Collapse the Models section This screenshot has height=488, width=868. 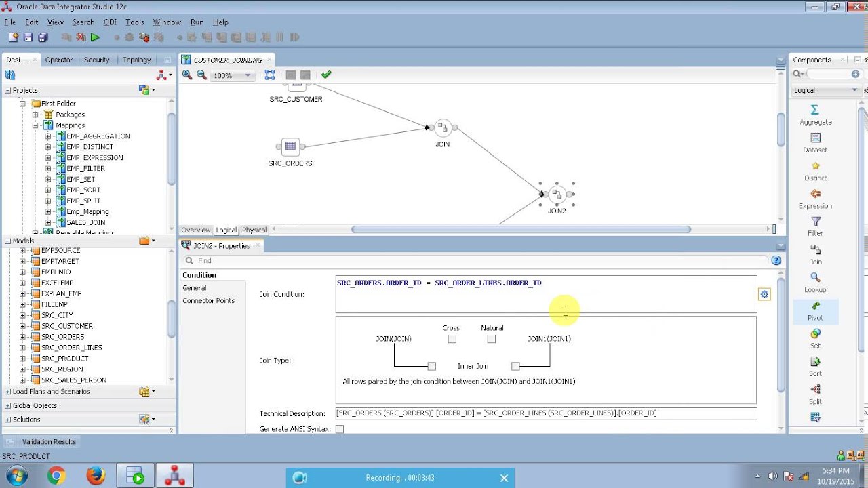point(8,241)
